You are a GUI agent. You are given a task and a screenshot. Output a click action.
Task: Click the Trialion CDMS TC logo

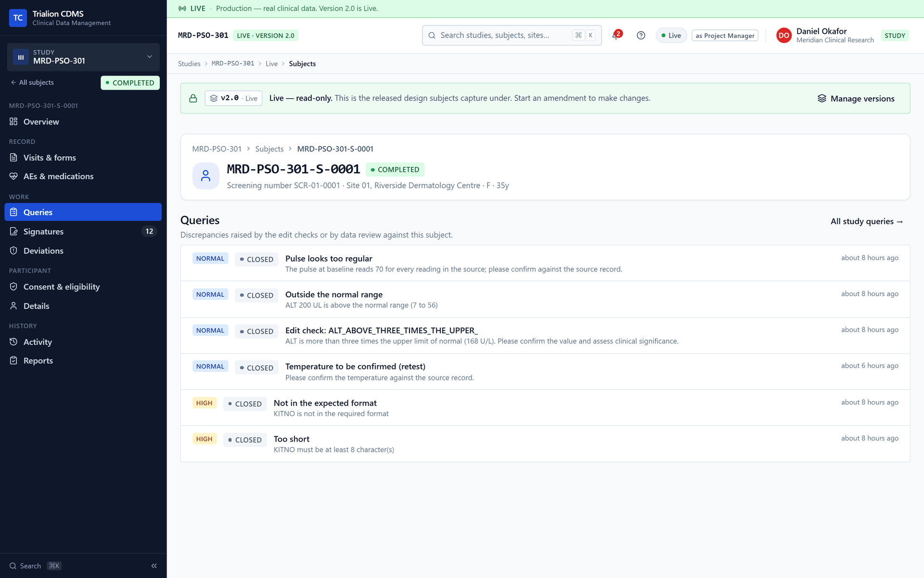click(x=18, y=18)
